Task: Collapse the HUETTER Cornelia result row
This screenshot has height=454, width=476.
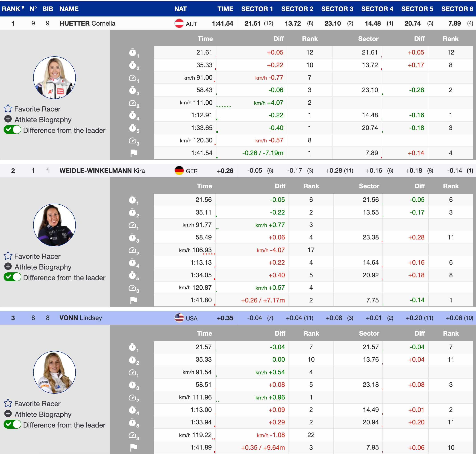Action: [87, 23]
